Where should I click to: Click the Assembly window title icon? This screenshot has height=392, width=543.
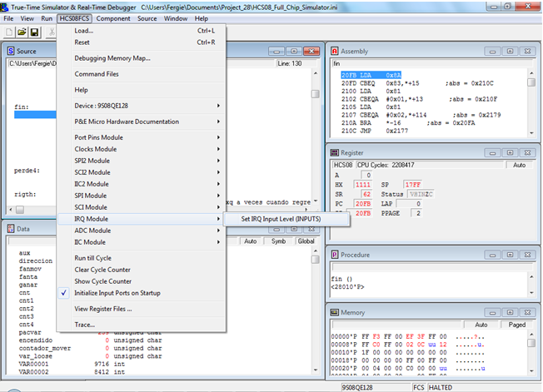point(336,52)
